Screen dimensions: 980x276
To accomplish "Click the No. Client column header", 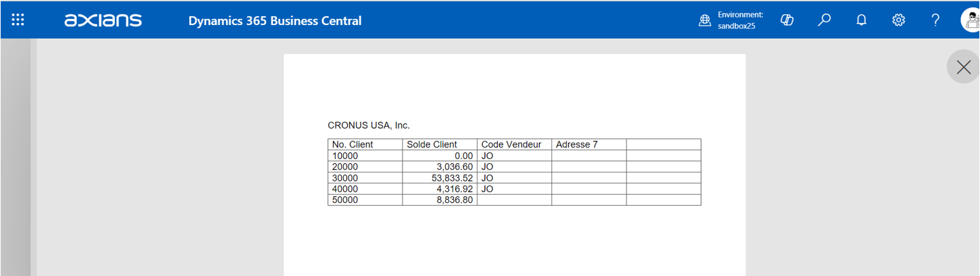I will pyautogui.click(x=353, y=145).
